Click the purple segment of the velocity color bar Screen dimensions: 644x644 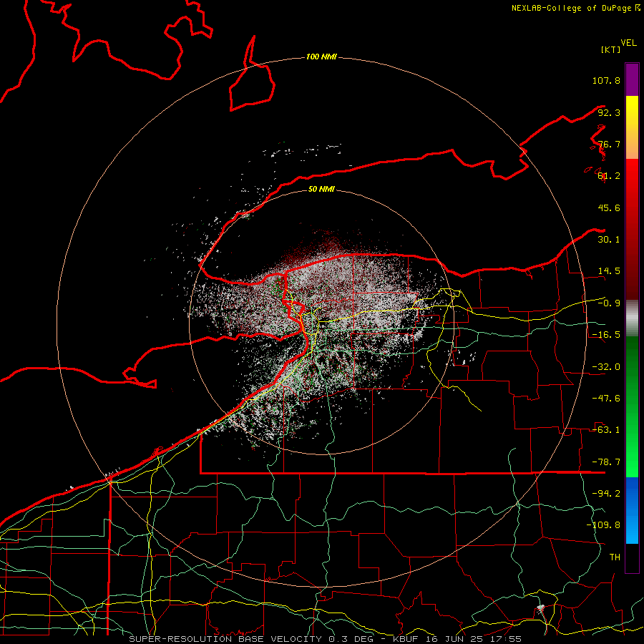(x=632, y=80)
